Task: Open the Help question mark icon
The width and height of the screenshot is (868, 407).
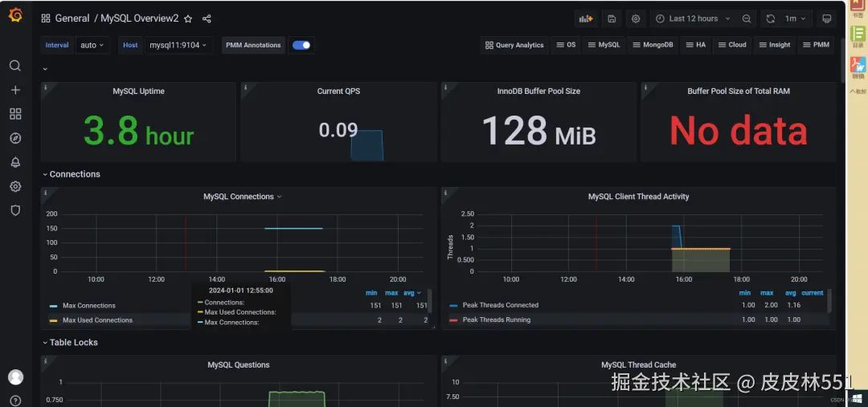Action: pyautogui.click(x=15, y=401)
